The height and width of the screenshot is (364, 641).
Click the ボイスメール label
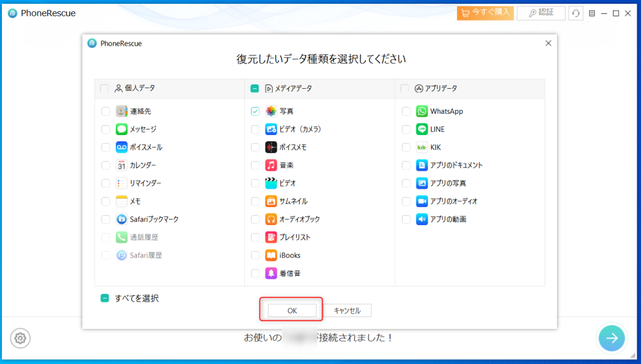coord(146,147)
